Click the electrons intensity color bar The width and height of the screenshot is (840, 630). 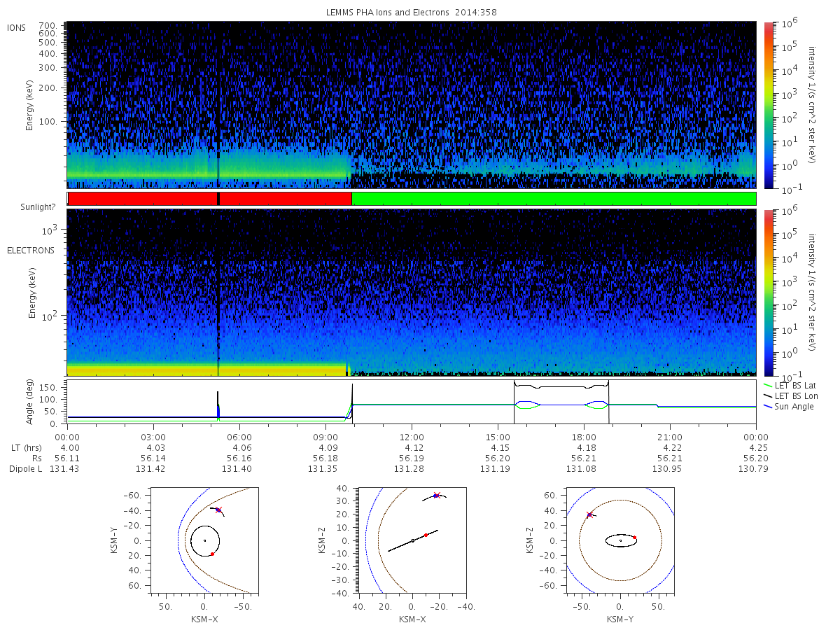(x=768, y=293)
